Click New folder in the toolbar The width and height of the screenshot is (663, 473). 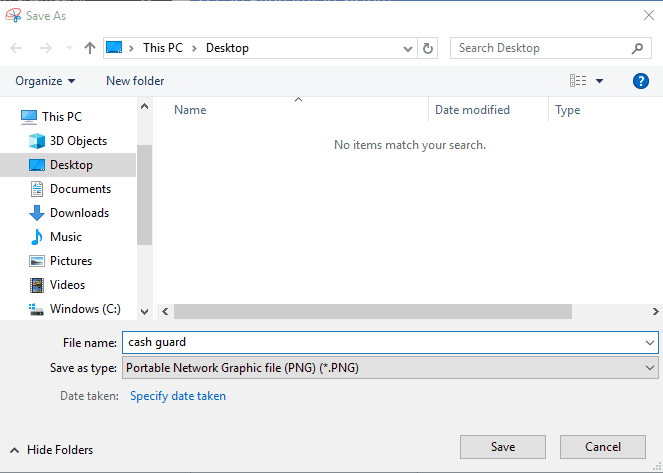tap(135, 81)
